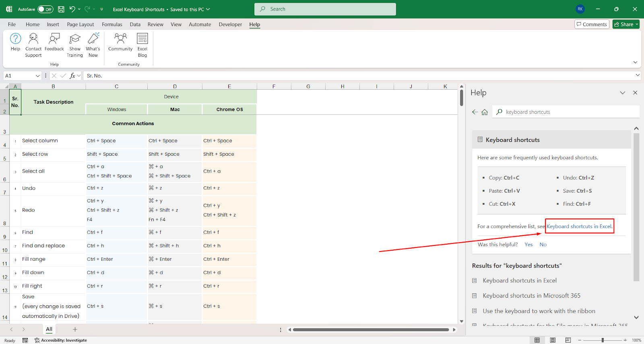Click the sheet vertical scrollbar thumb
Screen dimensions: 644x344
pos(462,98)
